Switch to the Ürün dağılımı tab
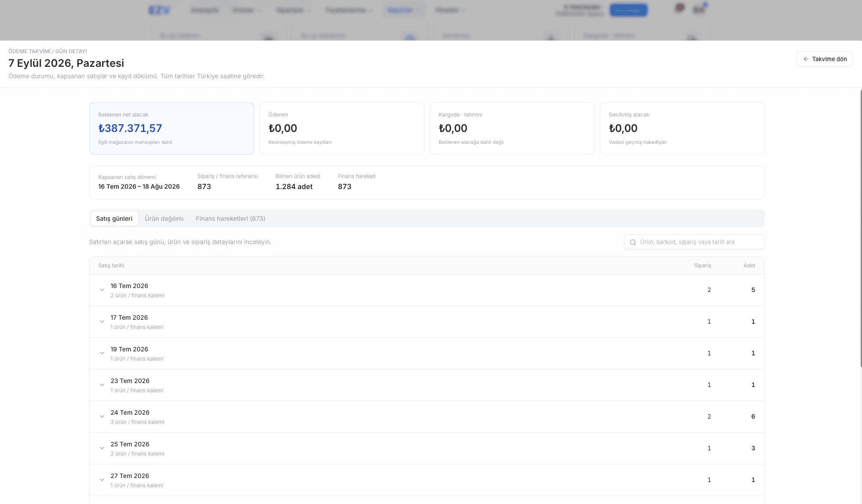This screenshot has width=862, height=504. pos(164,219)
